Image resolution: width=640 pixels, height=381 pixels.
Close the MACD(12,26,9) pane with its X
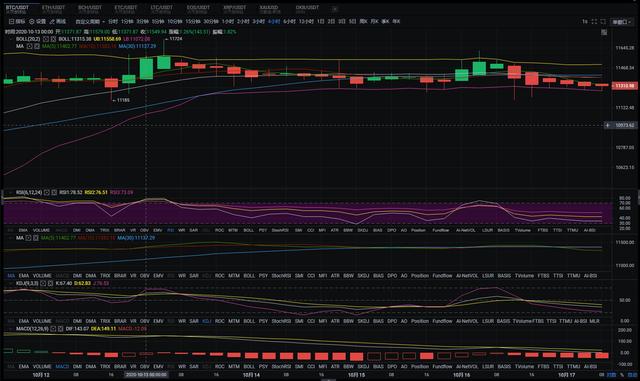pos(60,328)
